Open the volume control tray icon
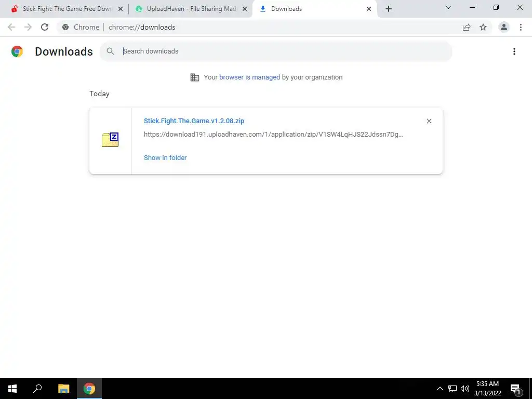 tap(465, 389)
